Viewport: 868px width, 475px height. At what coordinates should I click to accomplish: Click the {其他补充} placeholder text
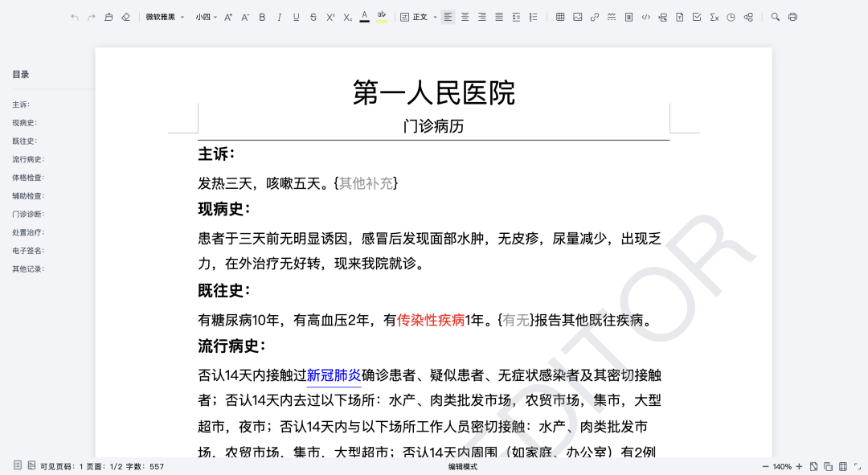pyautogui.click(x=367, y=182)
